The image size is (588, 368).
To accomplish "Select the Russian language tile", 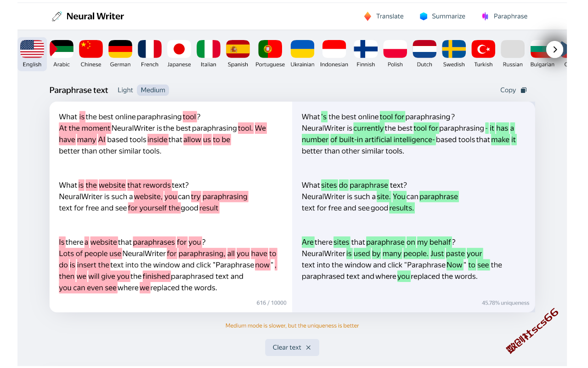I will (x=513, y=49).
